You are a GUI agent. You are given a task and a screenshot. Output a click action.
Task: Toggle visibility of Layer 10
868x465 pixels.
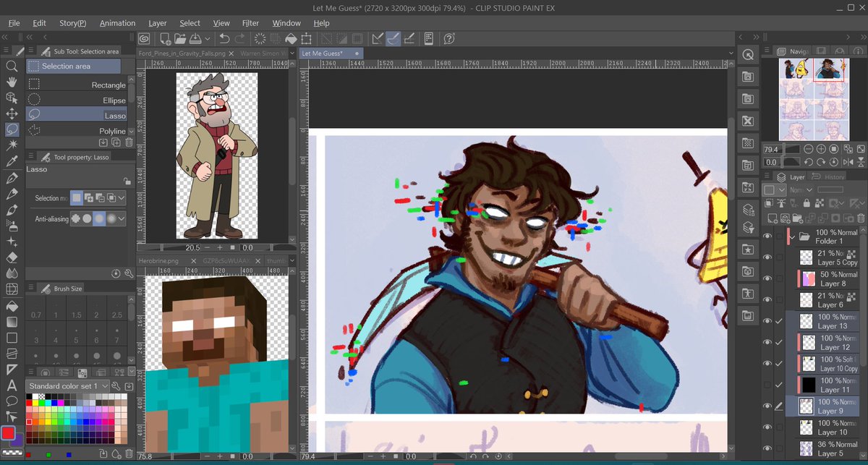767,427
